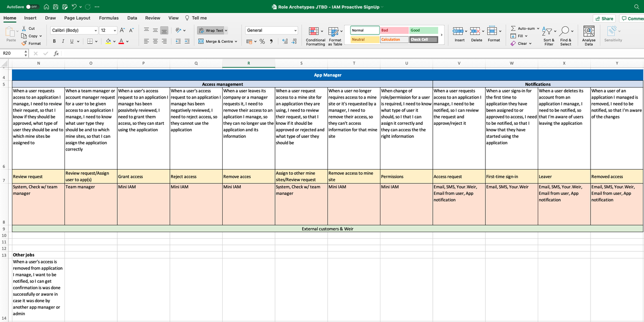Image resolution: width=644 pixels, height=322 pixels.
Task: Toggle Bold formatting
Action: click(x=54, y=41)
